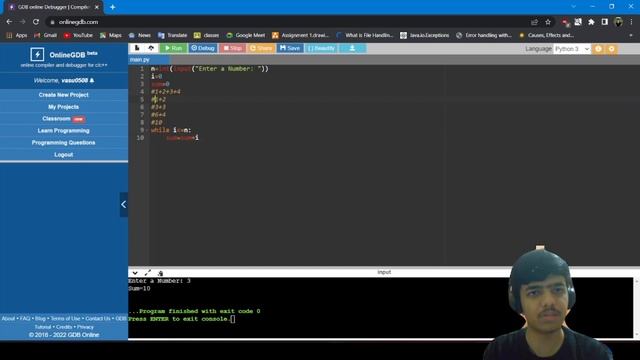The height and width of the screenshot is (360, 640).
Task: Open the Apps bookmark
Action: [x=17, y=36]
